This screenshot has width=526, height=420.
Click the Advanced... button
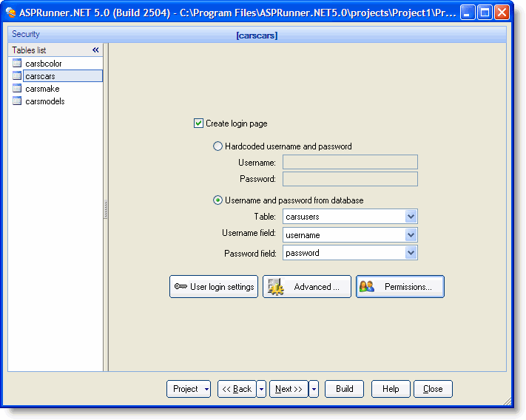coord(306,287)
